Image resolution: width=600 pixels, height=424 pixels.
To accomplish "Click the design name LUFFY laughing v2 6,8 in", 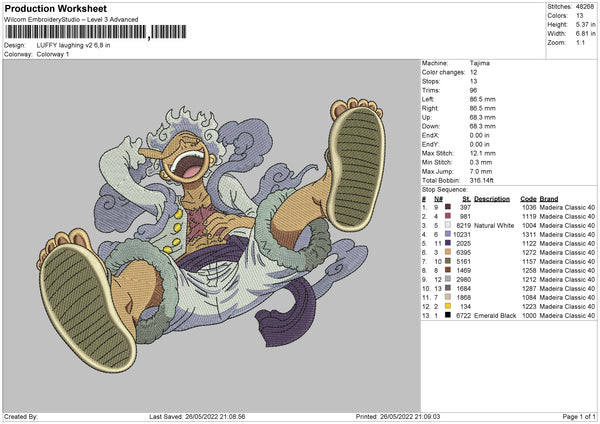I will [73, 45].
